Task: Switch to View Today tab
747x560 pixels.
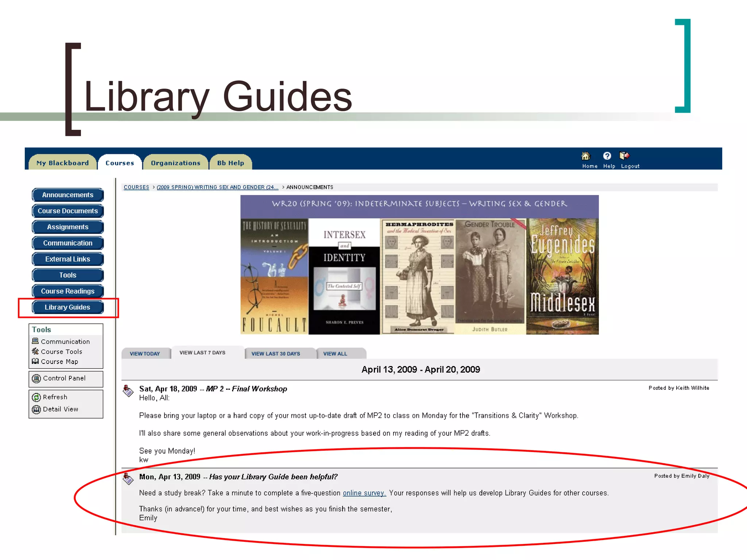Action: click(145, 354)
